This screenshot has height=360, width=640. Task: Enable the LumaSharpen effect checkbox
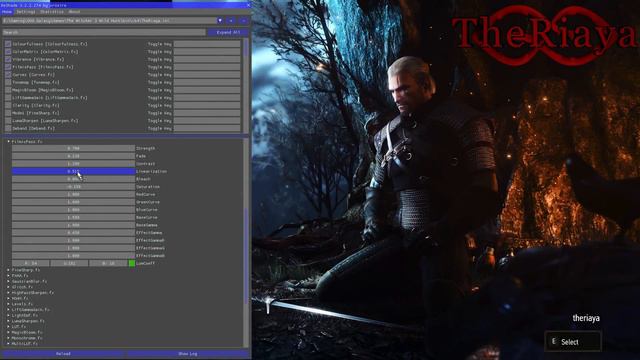click(8, 121)
